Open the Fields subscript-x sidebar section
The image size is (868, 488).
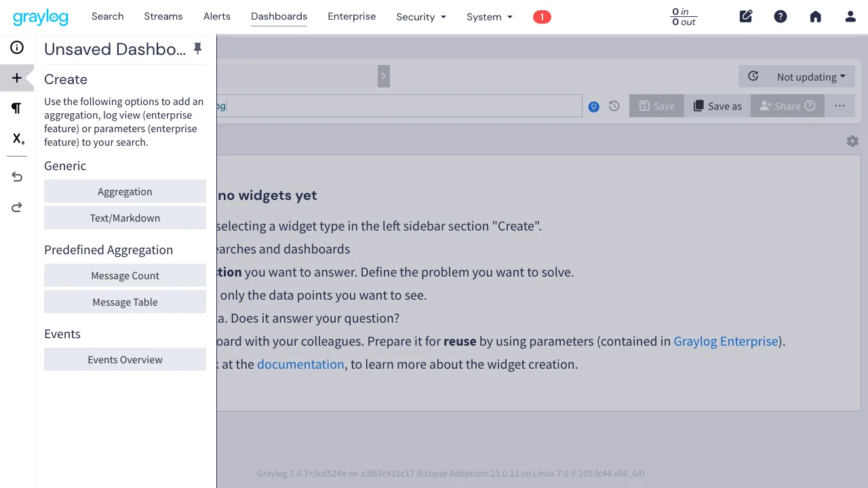coord(18,139)
